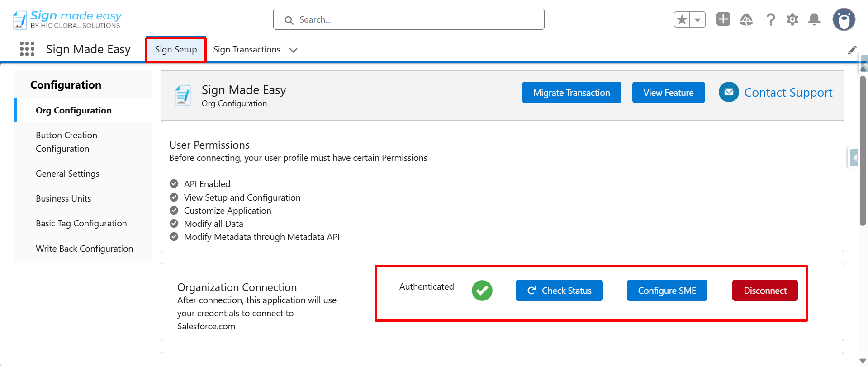Click the Organization Connection heading
The height and width of the screenshot is (366, 868).
[x=237, y=287]
